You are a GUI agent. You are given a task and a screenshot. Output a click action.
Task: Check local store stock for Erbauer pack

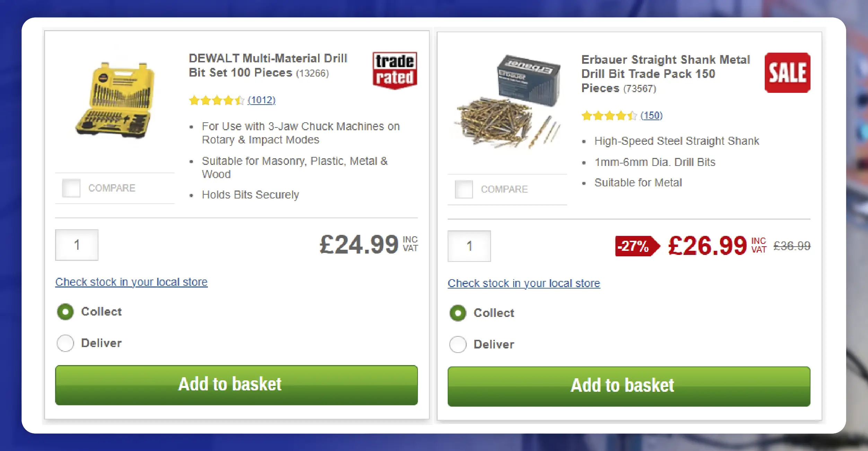tap(524, 283)
